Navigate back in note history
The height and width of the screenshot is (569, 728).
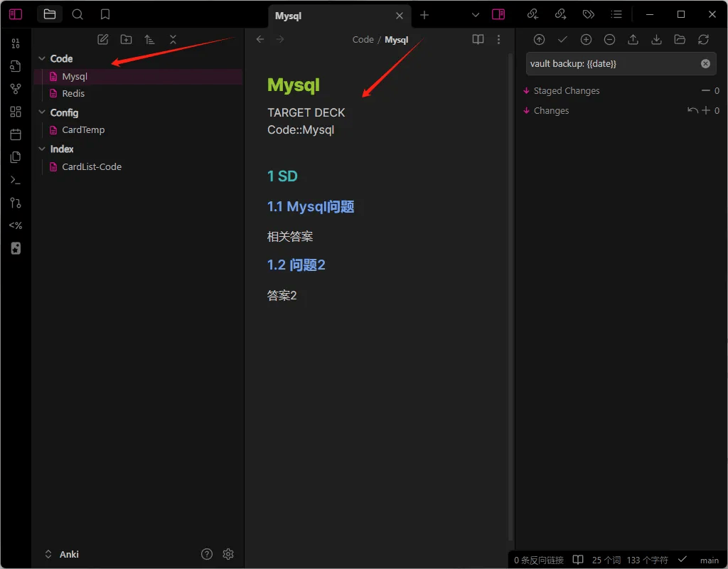coord(260,40)
